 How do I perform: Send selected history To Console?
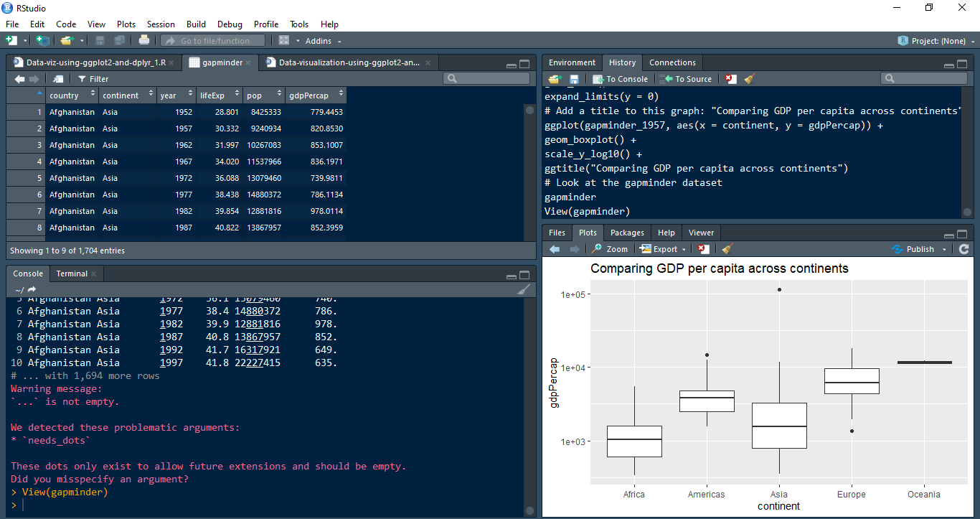(x=621, y=79)
